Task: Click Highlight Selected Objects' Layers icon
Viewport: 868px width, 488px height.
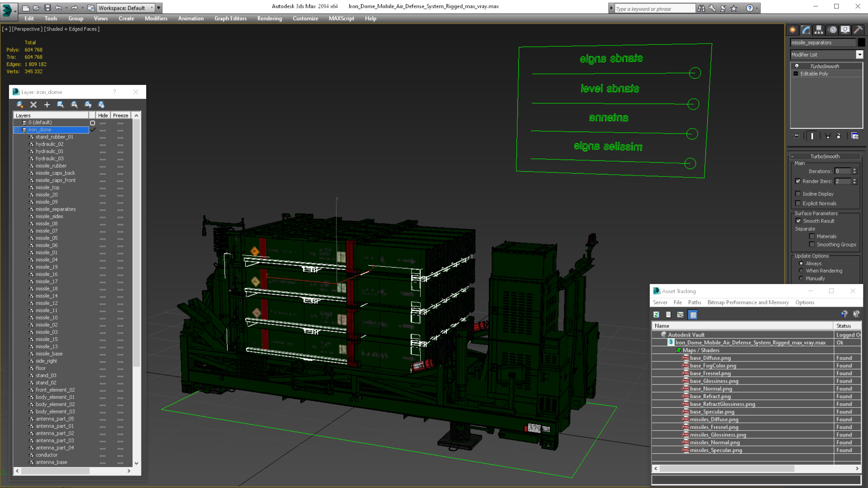Action: [74, 105]
